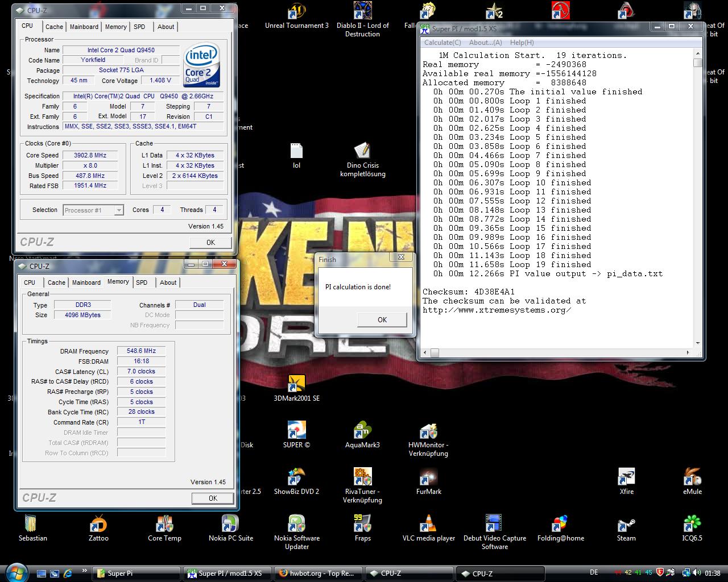Switch to Super PI / mod1.5 XS taskbar button
Viewport: 728px width, 582px height.
tap(227, 573)
